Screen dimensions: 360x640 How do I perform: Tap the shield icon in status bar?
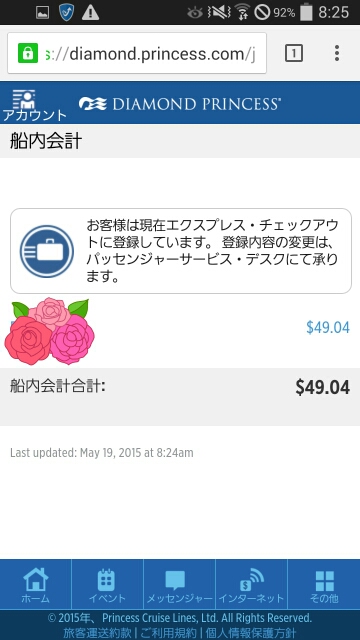point(66,13)
